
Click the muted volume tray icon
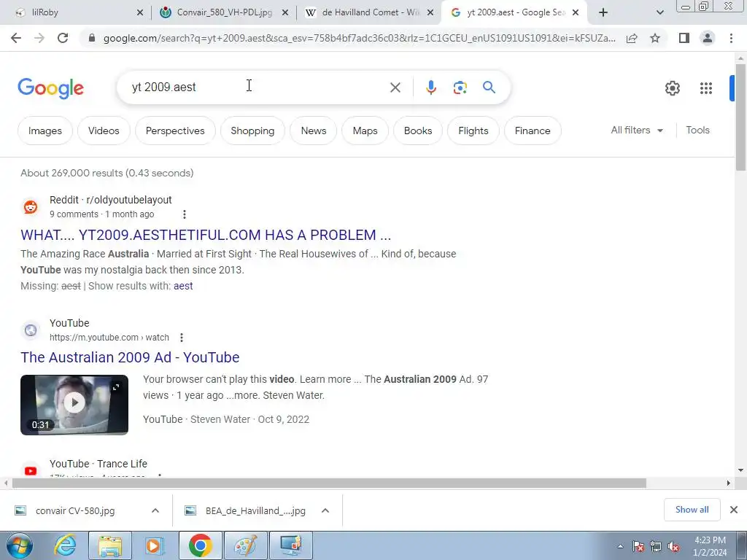pyautogui.click(x=673, y=547)
